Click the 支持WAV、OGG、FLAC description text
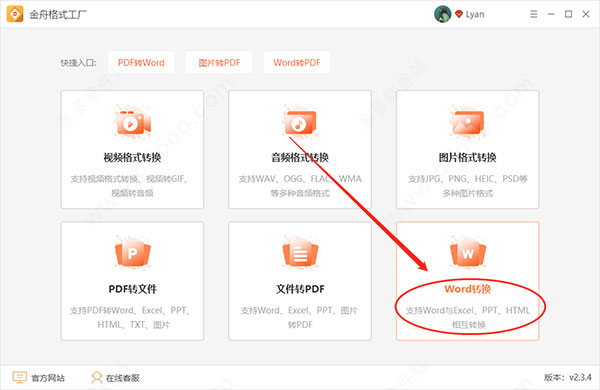 pyautogui.click(x=300, y=186)
